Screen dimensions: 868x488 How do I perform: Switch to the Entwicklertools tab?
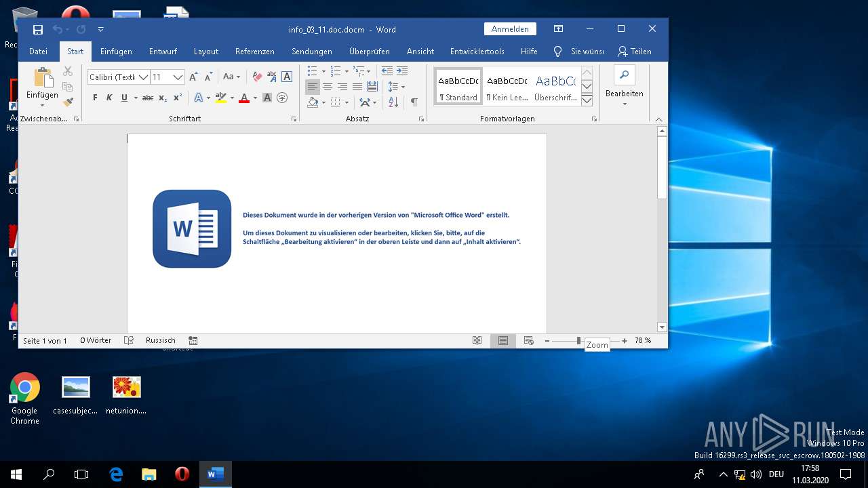(477, 52)
